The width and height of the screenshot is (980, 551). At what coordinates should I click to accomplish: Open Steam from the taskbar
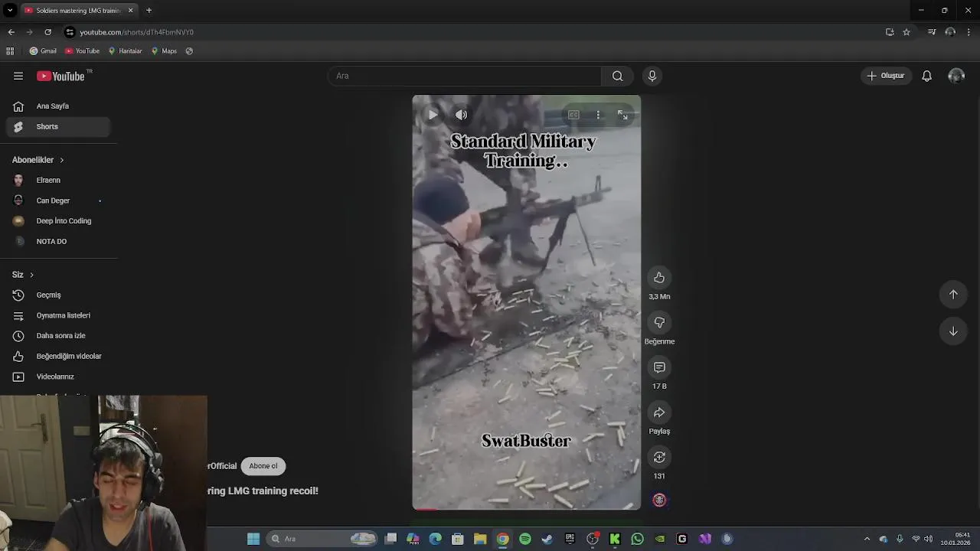pos(547,539)
